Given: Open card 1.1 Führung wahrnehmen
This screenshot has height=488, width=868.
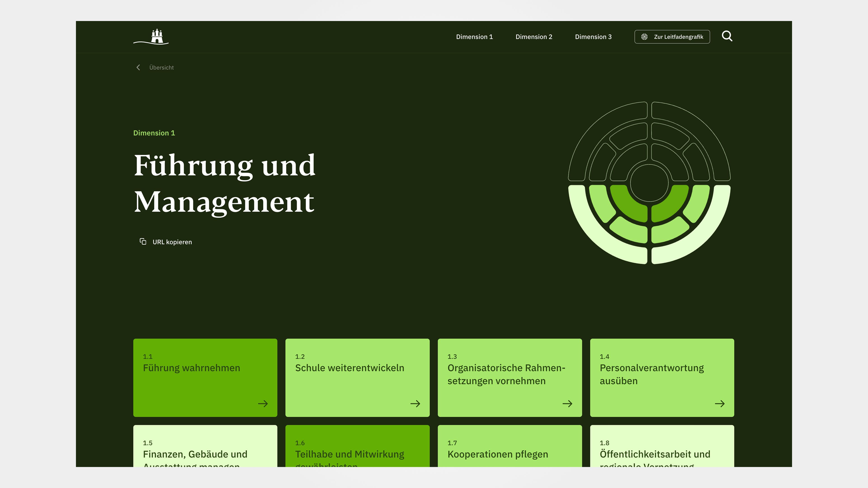Looking at the screenshot, I should pos(205,378).
